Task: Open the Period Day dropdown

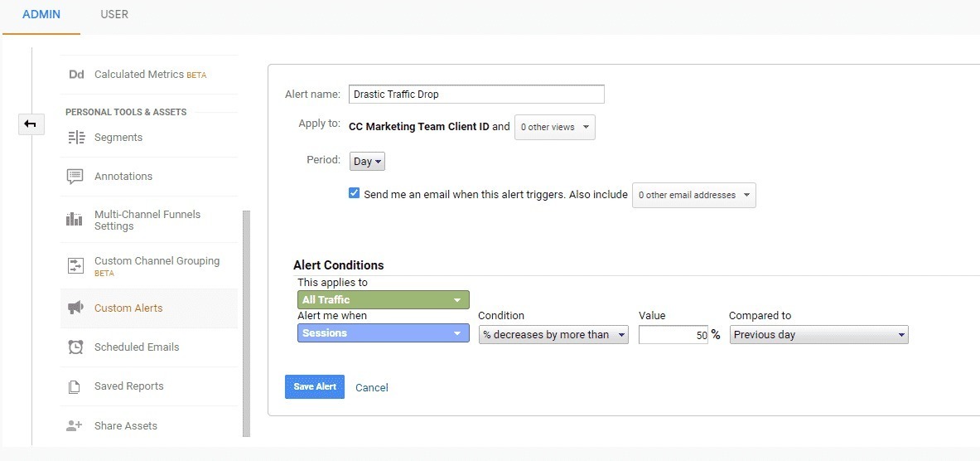Action: pos(367,162)
